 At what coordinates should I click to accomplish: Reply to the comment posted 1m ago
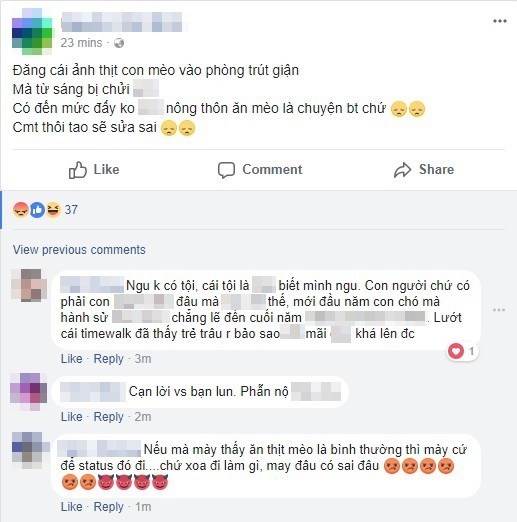pos(109,507)
